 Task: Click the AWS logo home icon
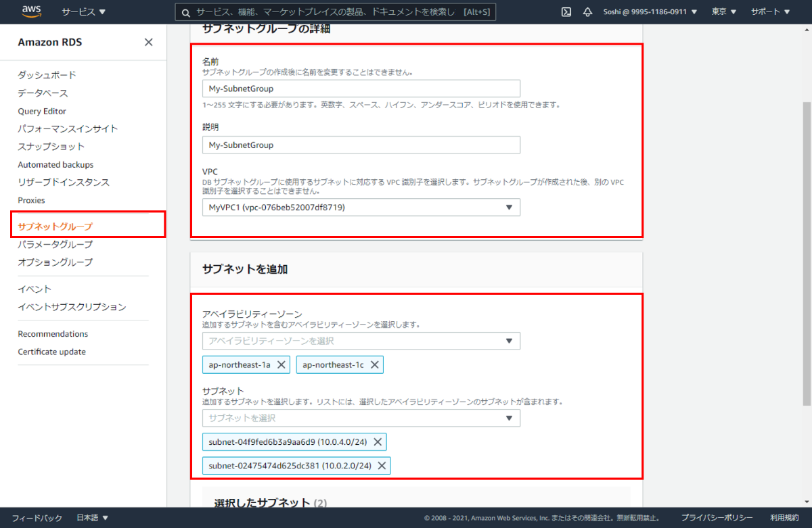(x=32, y=11)
